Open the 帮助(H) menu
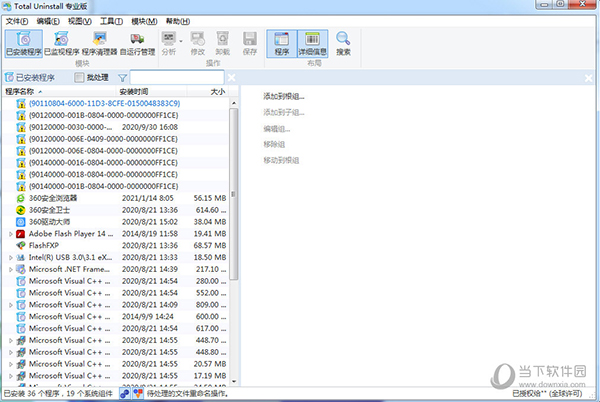The height and width of the screenshot is (402, 600). point(178,21)
